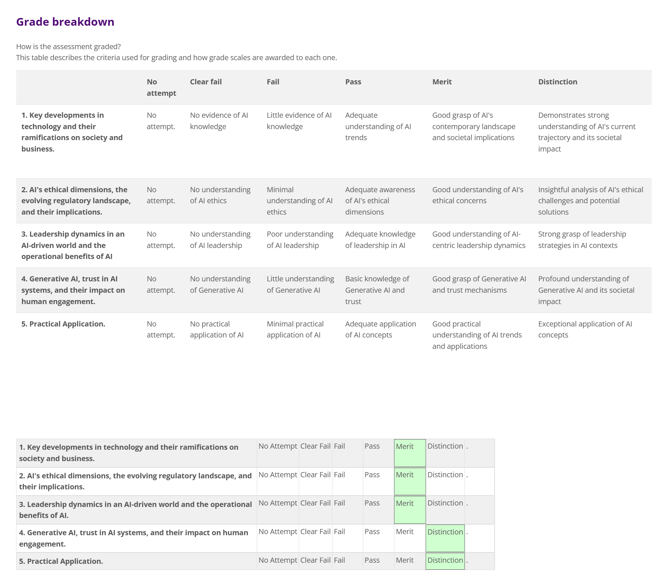
Task: Click 'How is the assessment graded?' text
Action: tap(68, 46)
